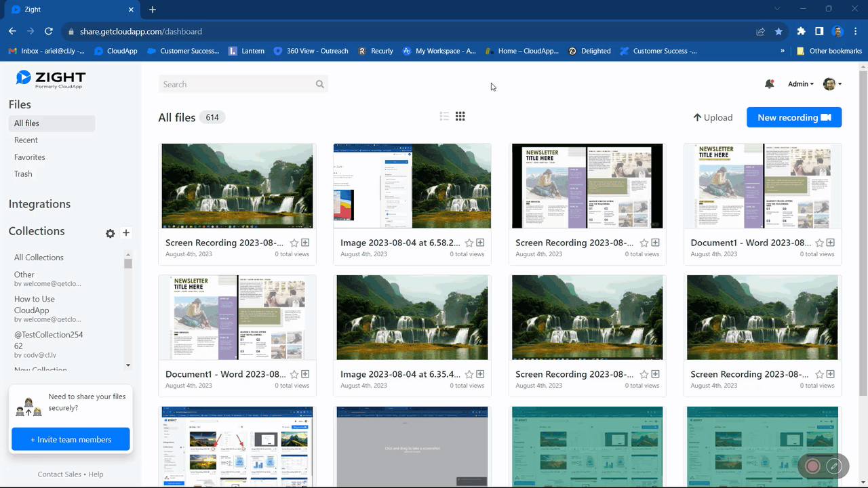Open Chrome tab search chevron

click(776, 9)
